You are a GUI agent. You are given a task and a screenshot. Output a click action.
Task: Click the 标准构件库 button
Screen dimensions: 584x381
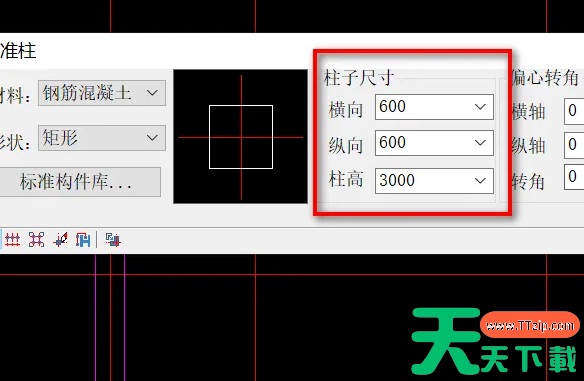pos(80,182)
